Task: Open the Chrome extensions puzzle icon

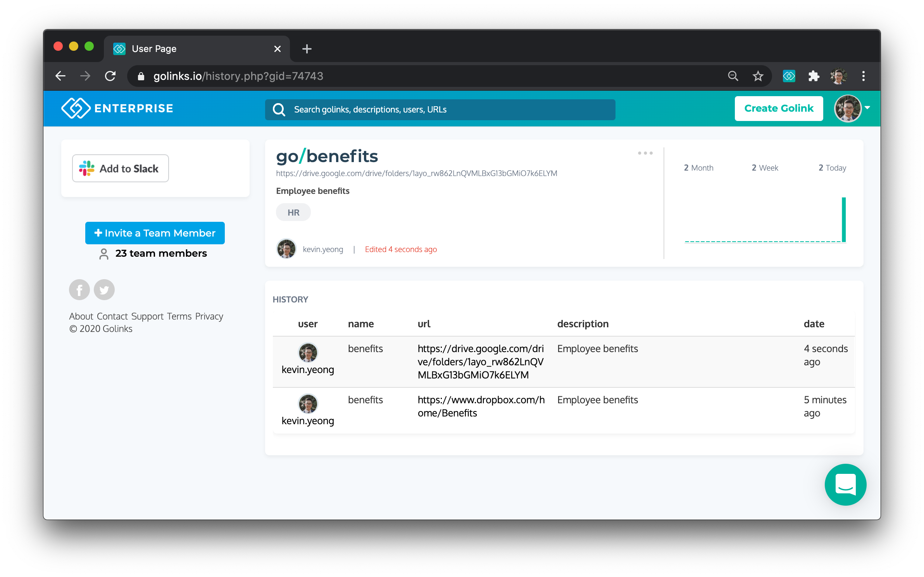Action: [x=814, y=76]
